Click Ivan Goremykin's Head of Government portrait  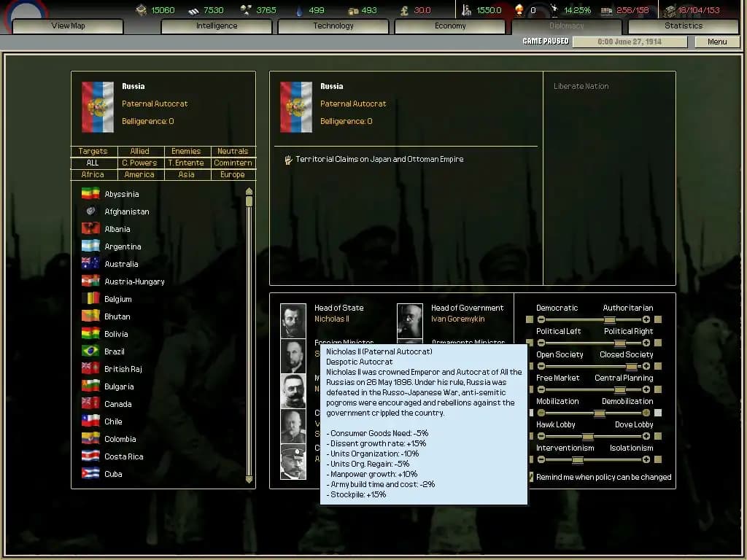point(409,321)
